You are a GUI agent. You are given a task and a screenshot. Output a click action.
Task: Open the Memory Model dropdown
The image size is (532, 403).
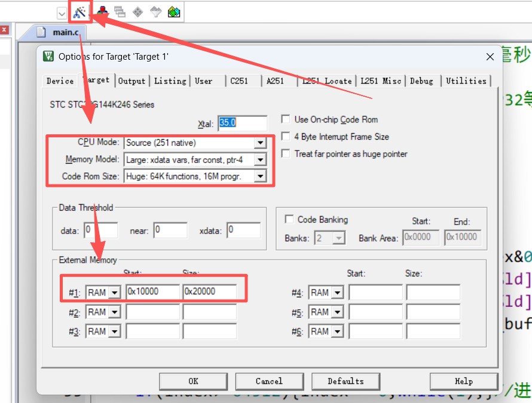[259, 159]
